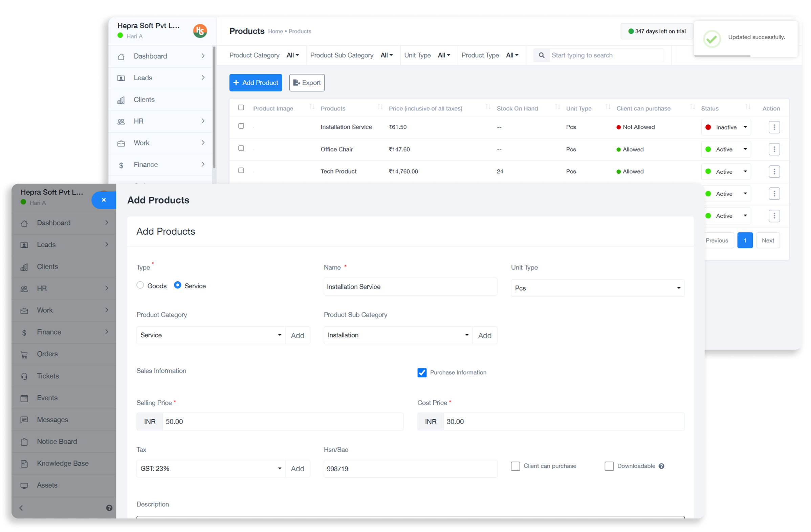The height and width of the screenshot is (532, 811).
Task: Click the help question mark icon in sidebar
Action: [109, 508]
